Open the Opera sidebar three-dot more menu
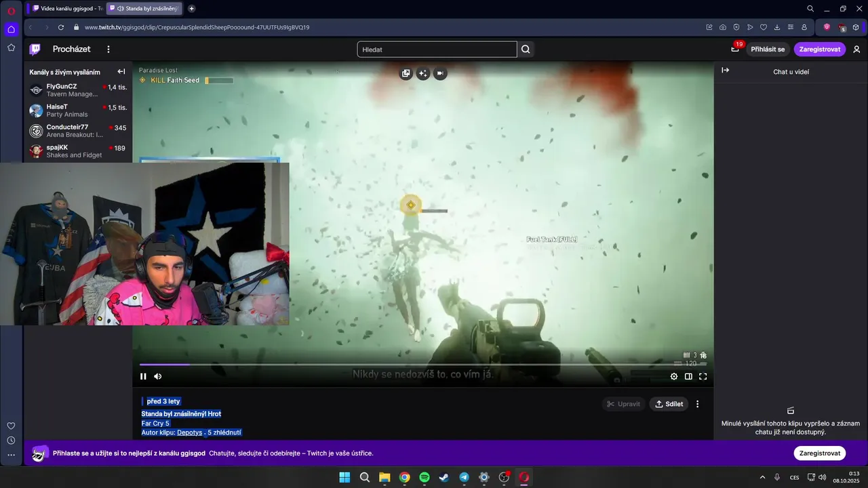Image resolution: width=868 pixels, height=488 pixels. coord(11,455)
